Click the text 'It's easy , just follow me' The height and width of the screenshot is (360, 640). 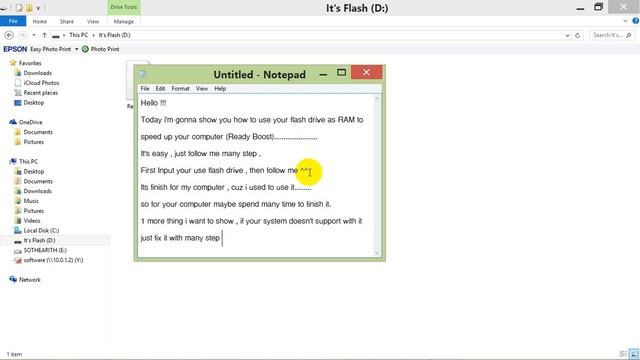click(x=180, y=154)
